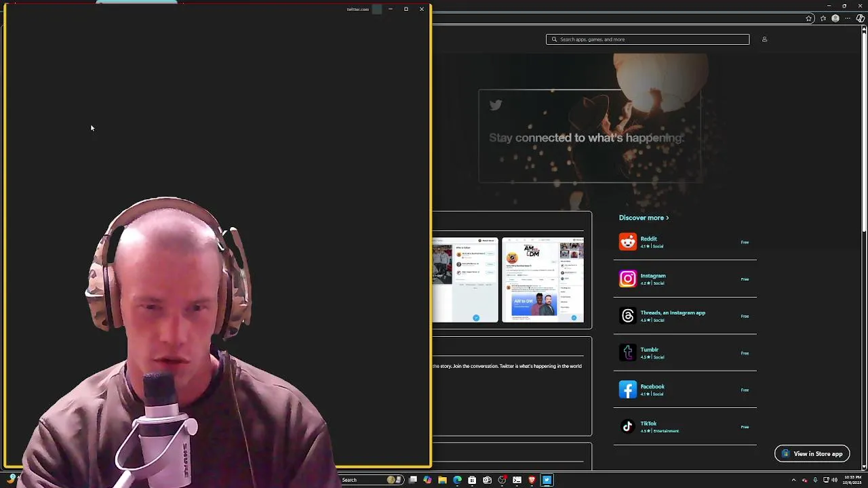This screenshot has width=868, height=488.
Task: Open the Facebook app icon
Action: tap(628, 390)
